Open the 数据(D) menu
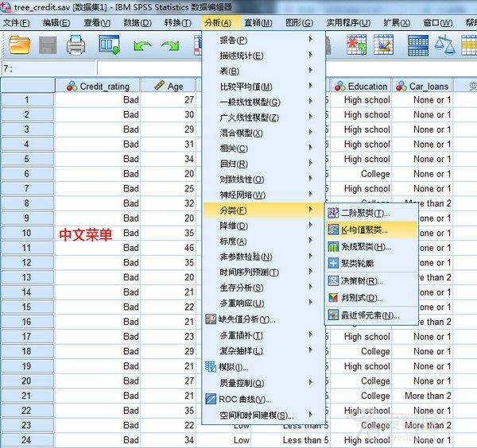477x448 pixels. [x=138, y=23]
